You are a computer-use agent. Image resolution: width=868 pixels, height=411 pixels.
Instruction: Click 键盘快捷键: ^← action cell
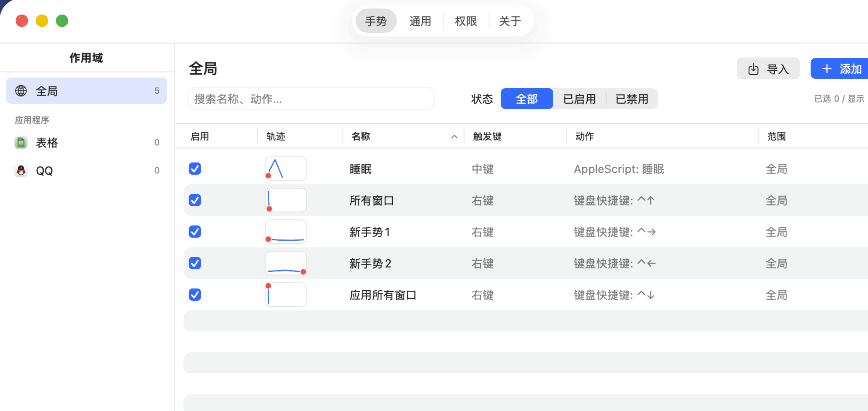[615, 264]
